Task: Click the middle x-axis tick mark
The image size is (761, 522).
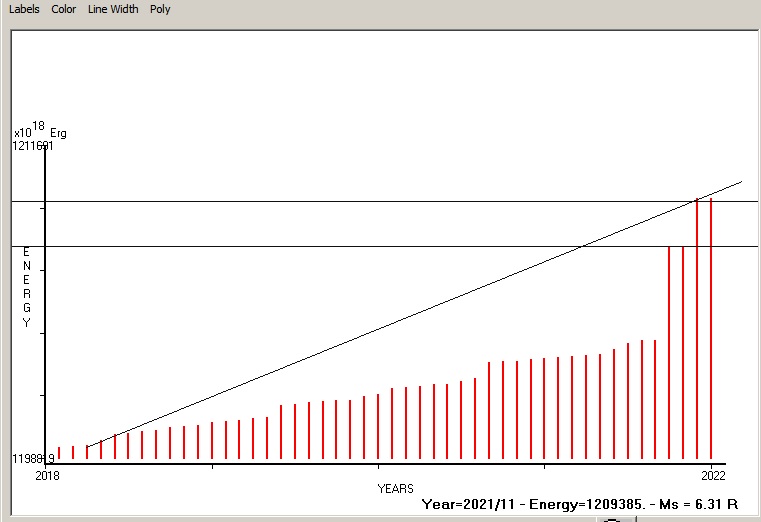Action: pos(378,464)
